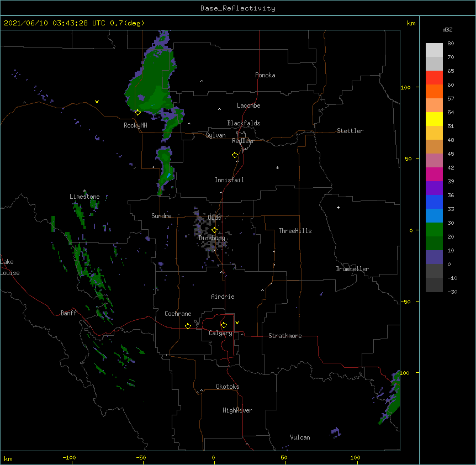
Task: Click the Base_Reflectivity title
Action: point(238,8)
